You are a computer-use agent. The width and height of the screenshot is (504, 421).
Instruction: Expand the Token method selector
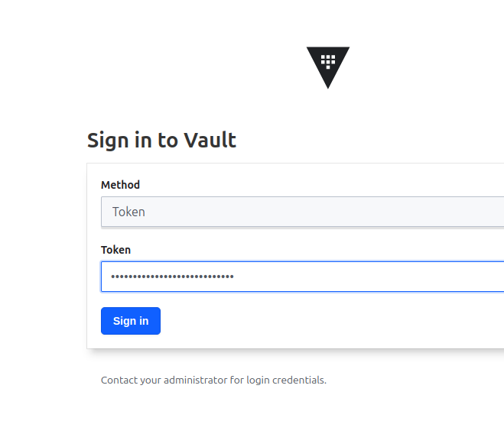tap(302, 212)
